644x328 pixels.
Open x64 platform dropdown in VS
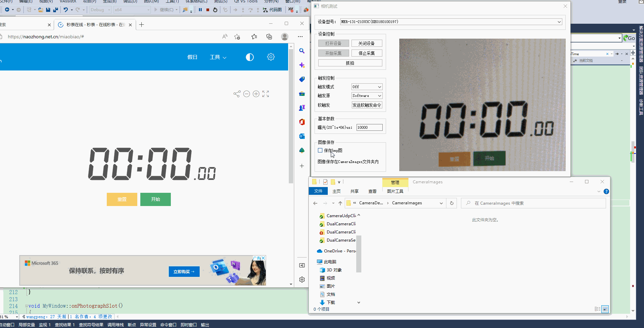click(x=132, y=10)
